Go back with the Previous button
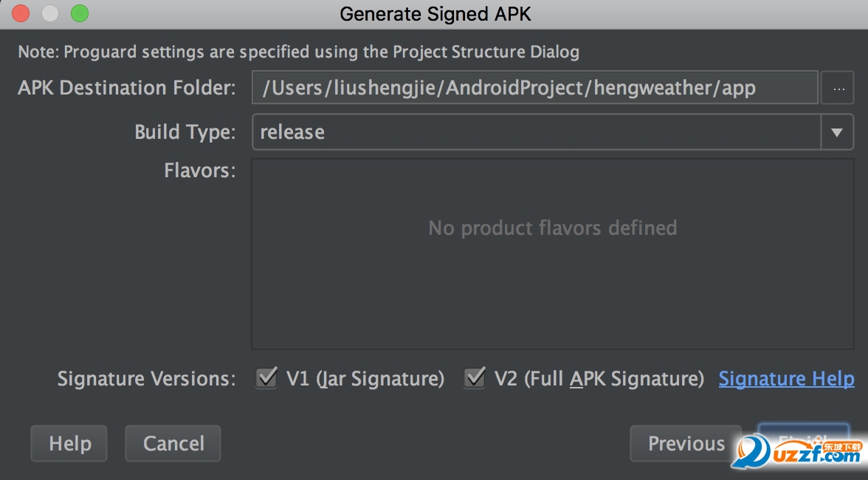Viewport: 868px width, 480px height. pyautogui.click(x=686, y=443)
